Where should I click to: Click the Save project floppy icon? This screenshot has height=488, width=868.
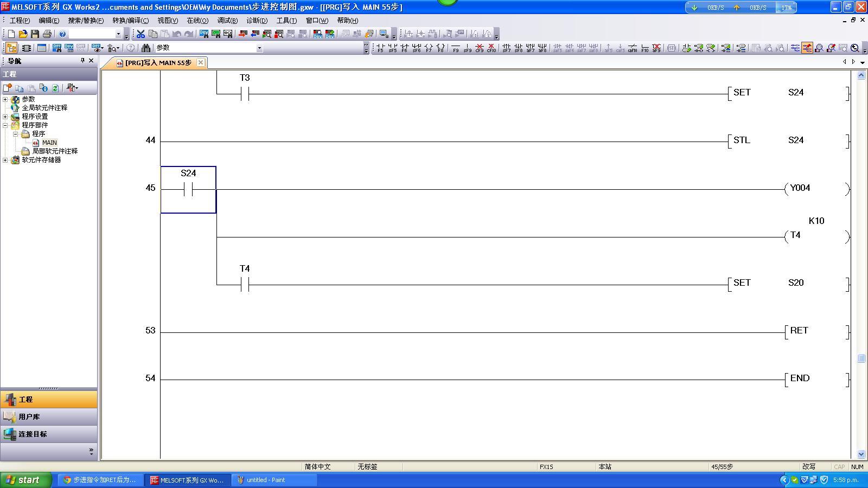click(x=35, y=34)
